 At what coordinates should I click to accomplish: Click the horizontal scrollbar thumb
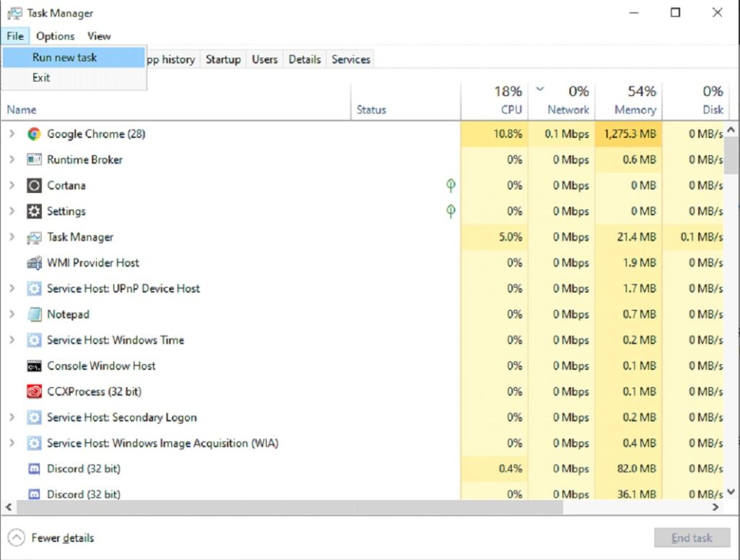click(291, 507)
